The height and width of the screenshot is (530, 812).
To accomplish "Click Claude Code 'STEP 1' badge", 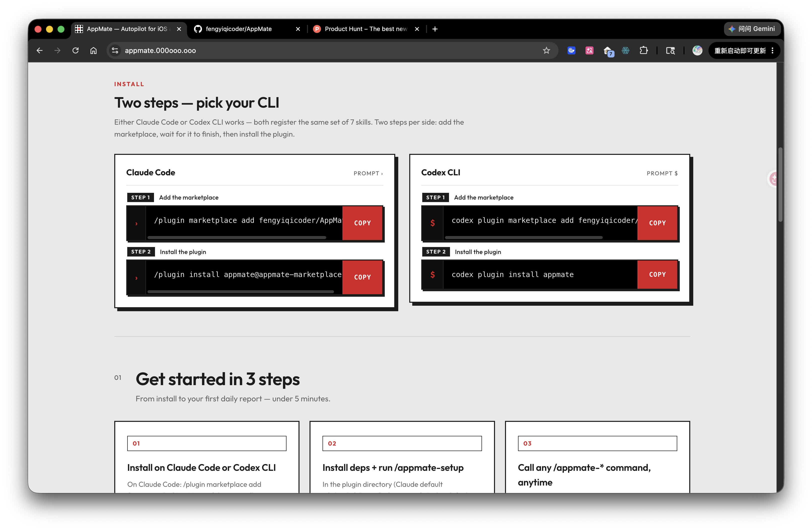I will click(140, 197).
